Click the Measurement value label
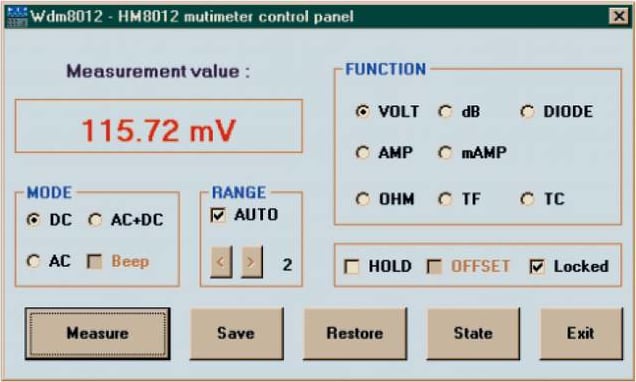The image size is (636, 382). point(158,71)
